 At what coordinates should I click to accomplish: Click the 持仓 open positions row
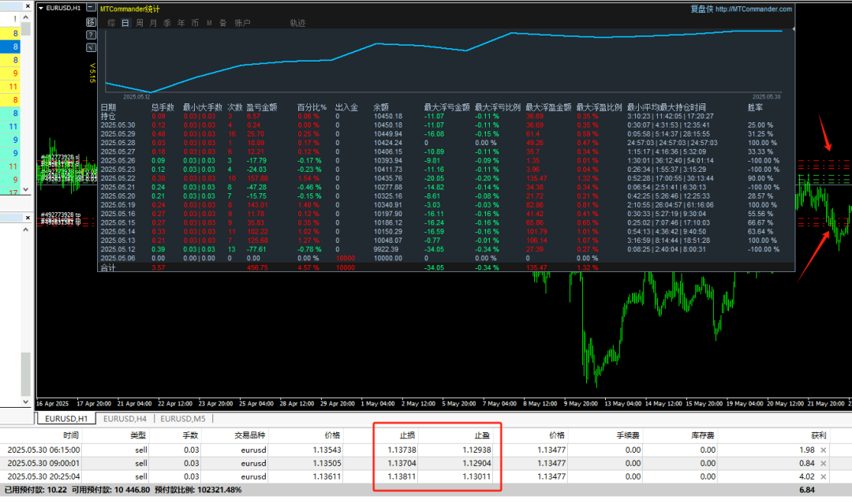[446, 116]
